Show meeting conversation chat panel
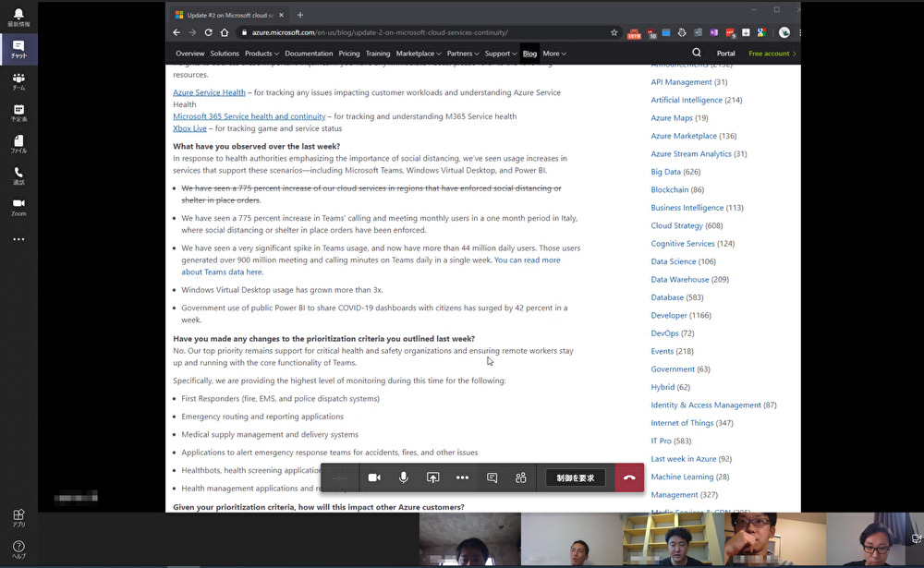The width and height of the screenshot is (924, 568). 492,477
